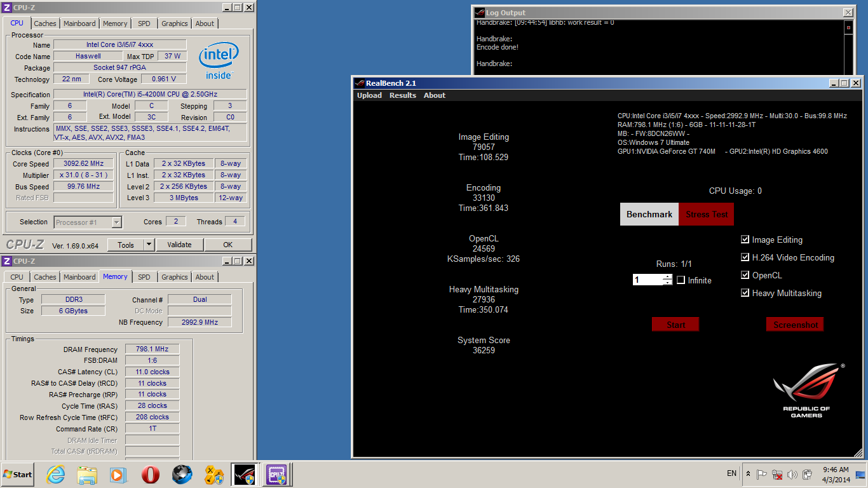Open the Action Center flag icon
Image resolution: width=868 pixels, height=488 pixels.
pos(761,475)
